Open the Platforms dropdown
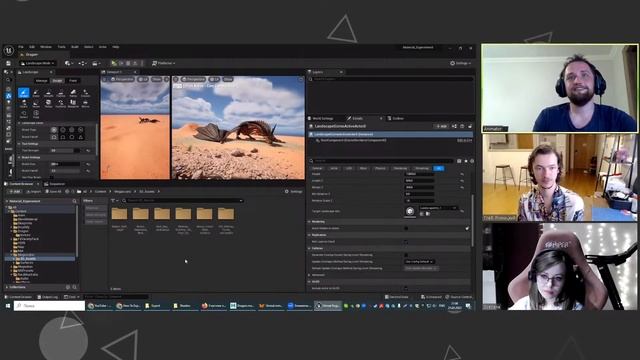The image size is (640, 360). pos(164,63)
